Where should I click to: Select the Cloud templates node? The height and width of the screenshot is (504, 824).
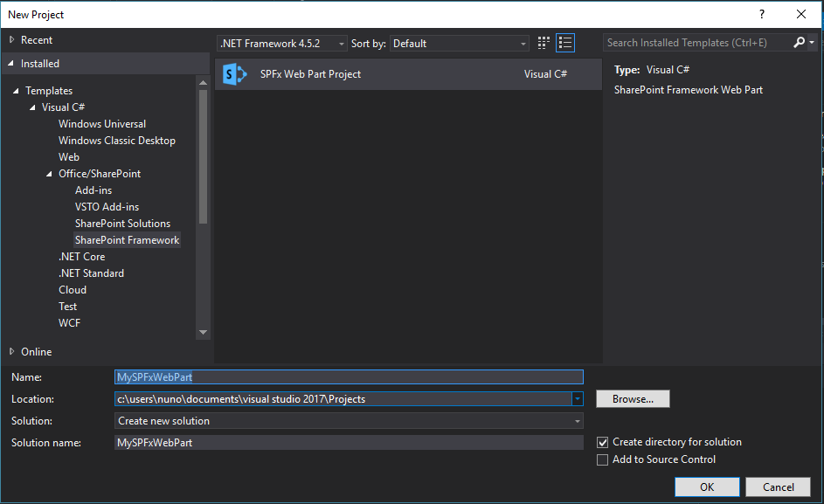point(73,290)
